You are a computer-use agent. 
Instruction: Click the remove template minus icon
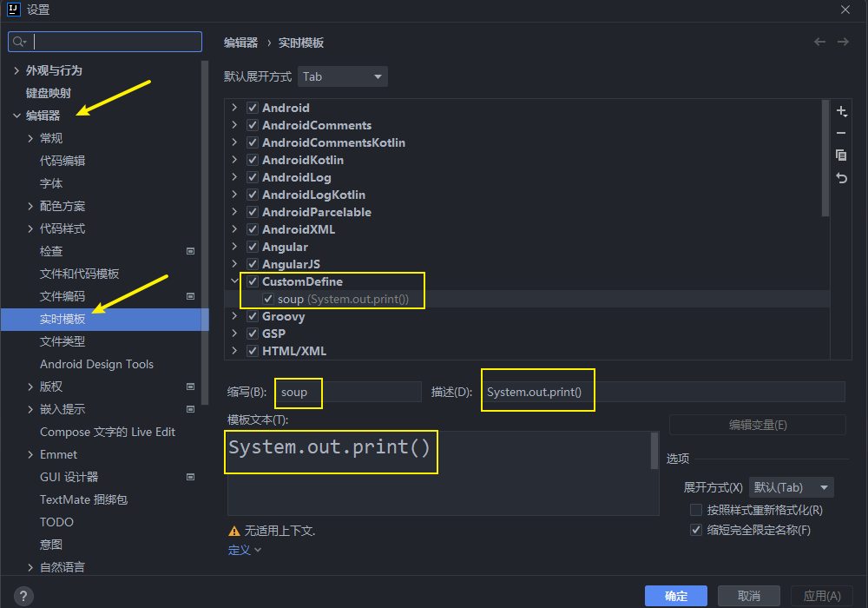pos(841,133)
